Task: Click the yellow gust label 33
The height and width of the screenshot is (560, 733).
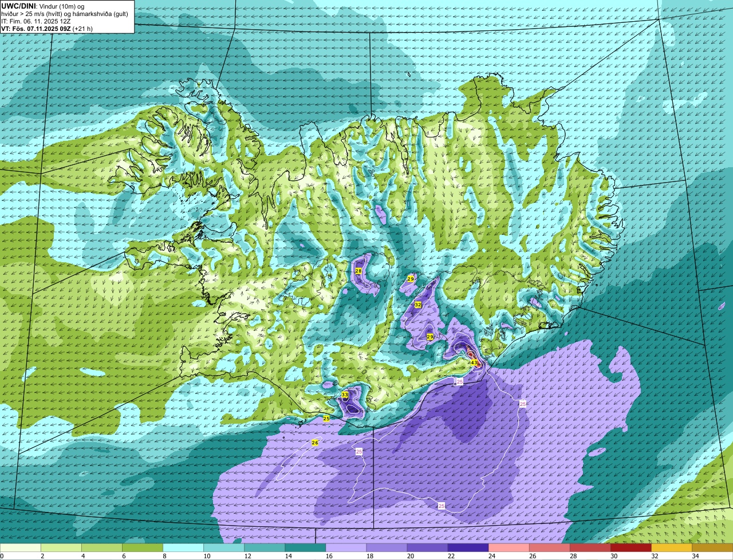Action: (345, 395)
